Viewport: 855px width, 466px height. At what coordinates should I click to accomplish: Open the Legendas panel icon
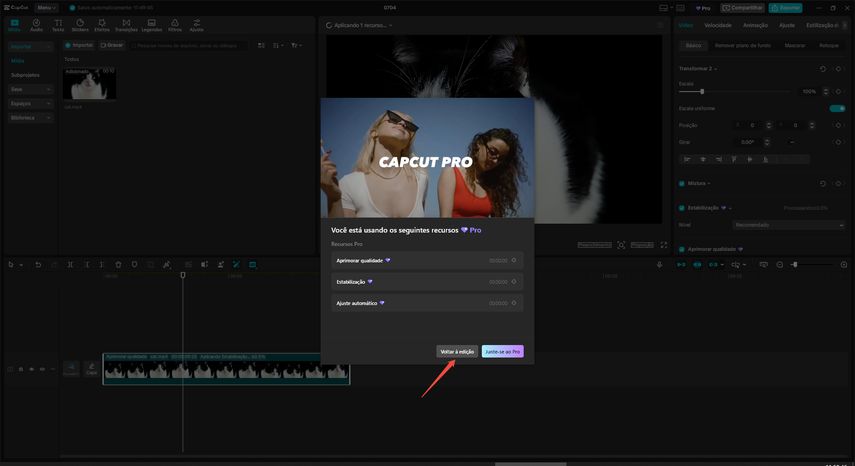click(x=152, y=25)
